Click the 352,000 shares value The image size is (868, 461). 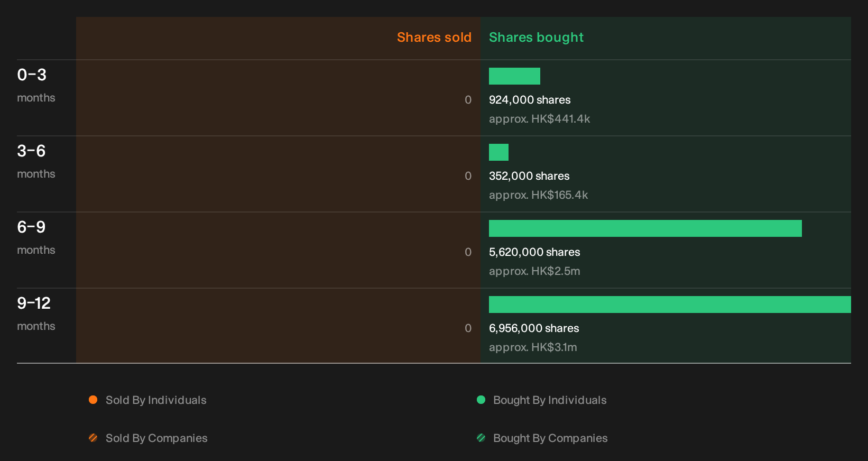tap(529, 176)
